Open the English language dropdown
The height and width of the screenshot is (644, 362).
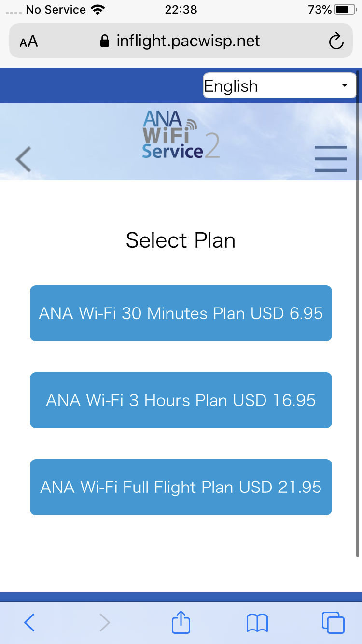click(279, 86)
